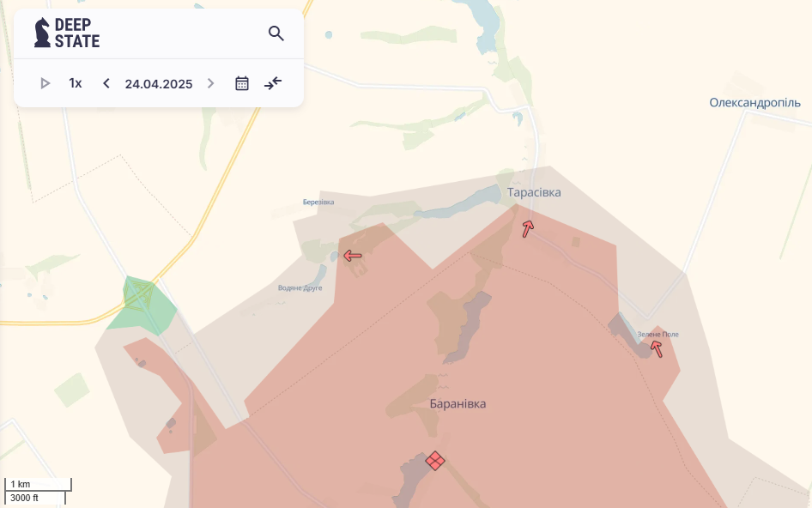Viewport: 812px width, 508px height.
Task: Go to the previous date
Action: coord(106,83)
